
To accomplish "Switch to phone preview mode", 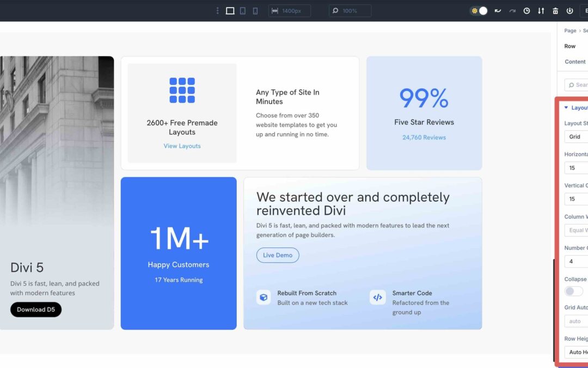I will point(255,11).
